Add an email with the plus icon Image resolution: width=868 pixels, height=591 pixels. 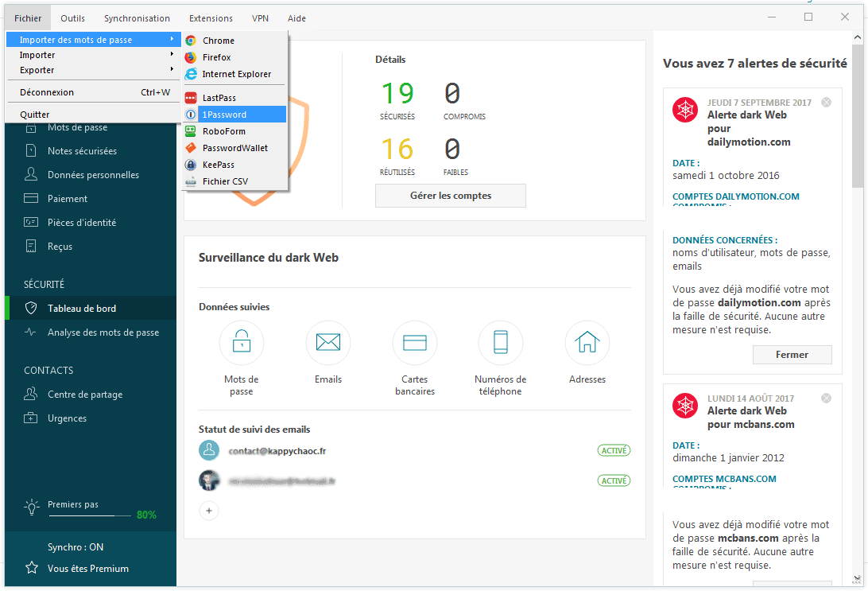tap(209, 511)
